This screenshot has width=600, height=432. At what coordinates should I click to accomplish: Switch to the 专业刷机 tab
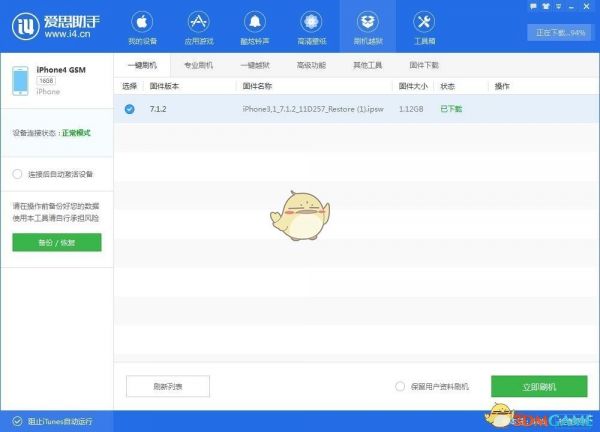pyautogui.click(x=198, y=65)
